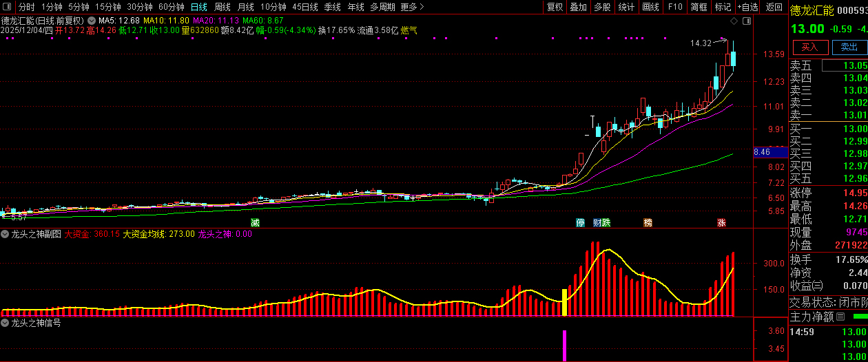Click the blue 卖出 sell button
The height and width of the screenshot is (362, 868).
pos(849,47)
